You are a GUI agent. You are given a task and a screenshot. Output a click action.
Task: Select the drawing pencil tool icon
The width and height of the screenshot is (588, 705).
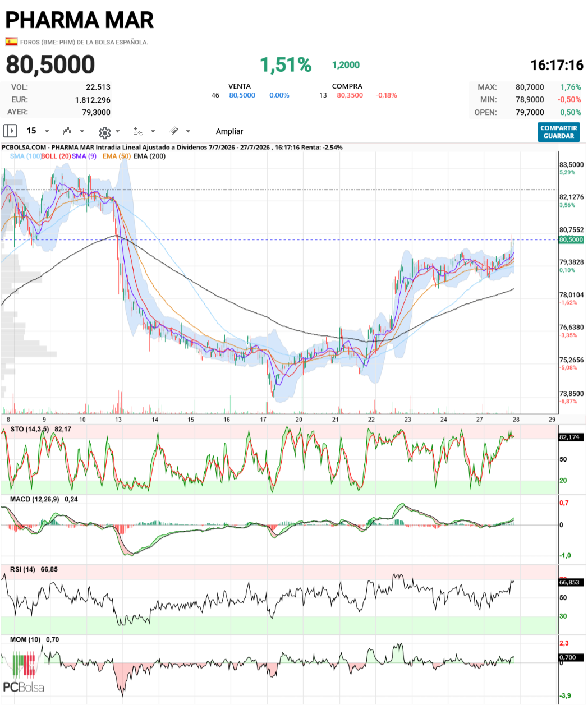pos(174,131)
